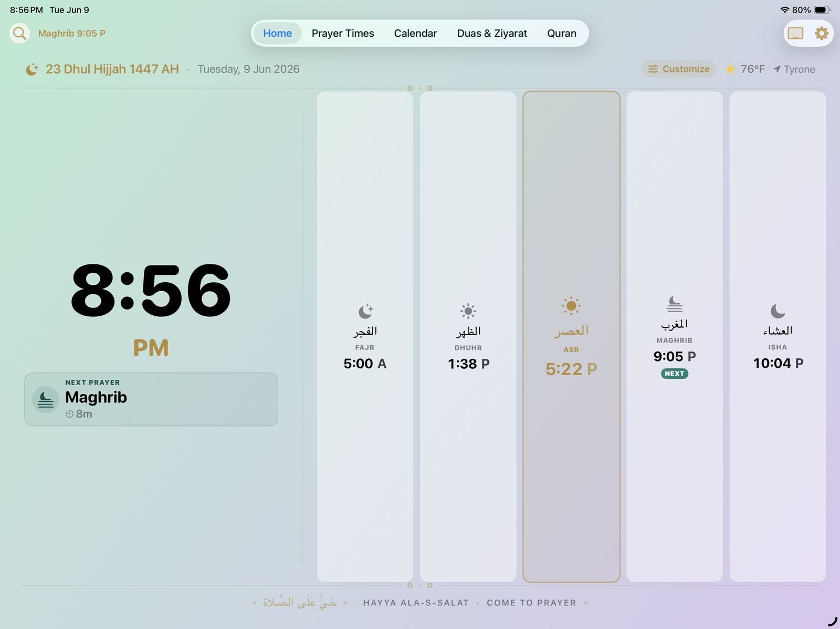Tap the 8m countdown in Next Prayer box
840x629 pixels.
(x=84, y=414)
